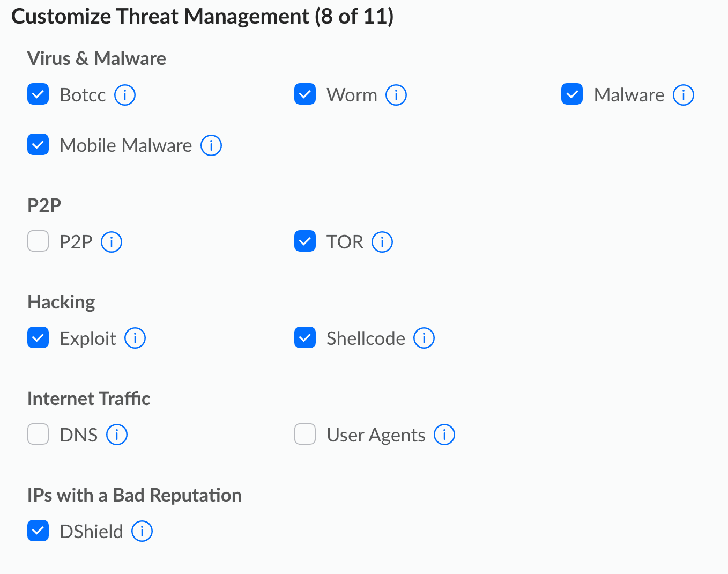Enable the P2P checkbox
The image size is (728, 574).
[38, 241]
